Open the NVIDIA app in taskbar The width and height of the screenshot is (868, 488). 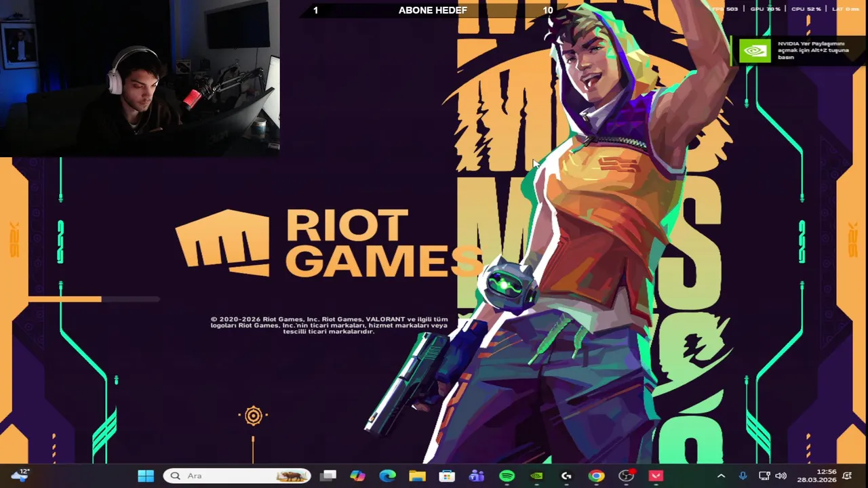[536, 476]
